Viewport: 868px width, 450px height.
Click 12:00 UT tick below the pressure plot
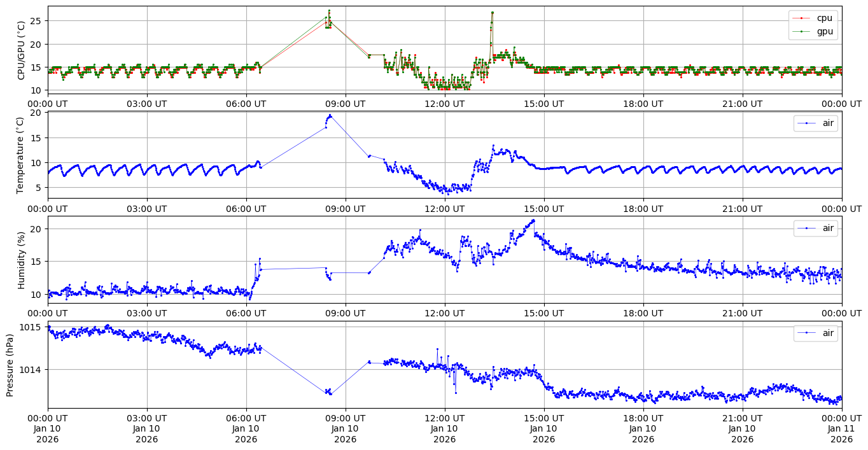tap(444, 418)
